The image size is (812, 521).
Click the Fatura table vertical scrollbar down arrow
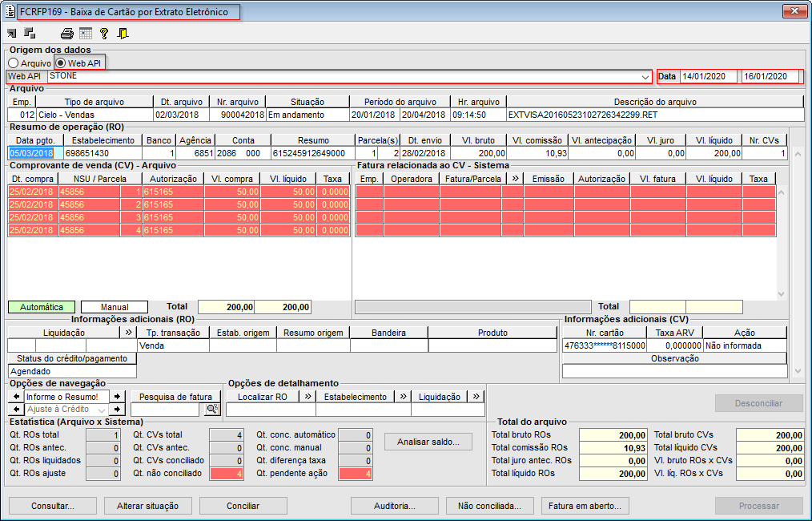coord(782,294)
